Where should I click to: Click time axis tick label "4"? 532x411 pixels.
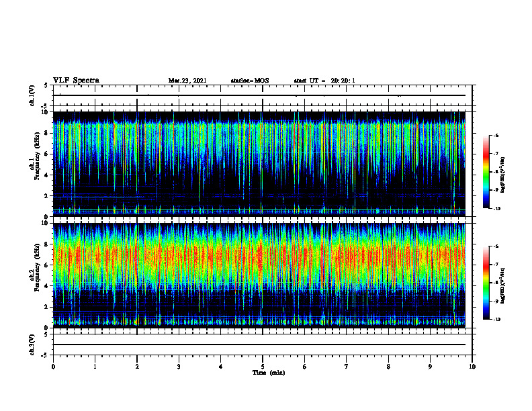(221, 367)
